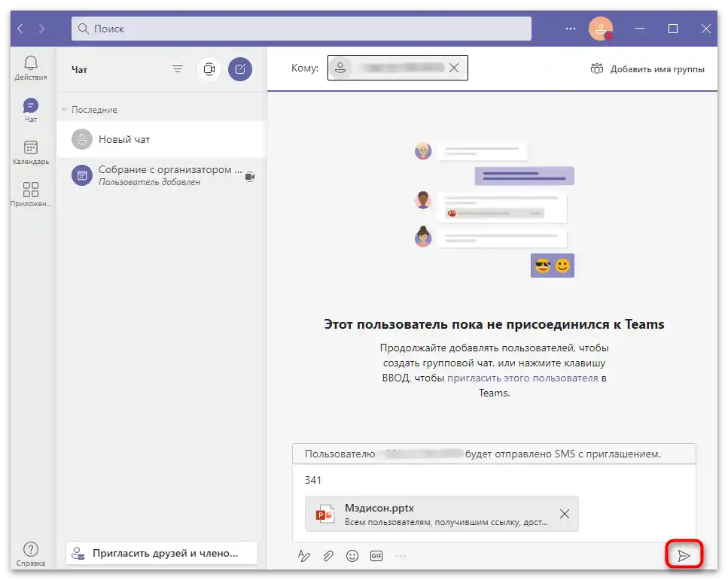Screen dimensions: 728x580
Task: Open Собрание с организатором chat
Action: click(161, 176)
